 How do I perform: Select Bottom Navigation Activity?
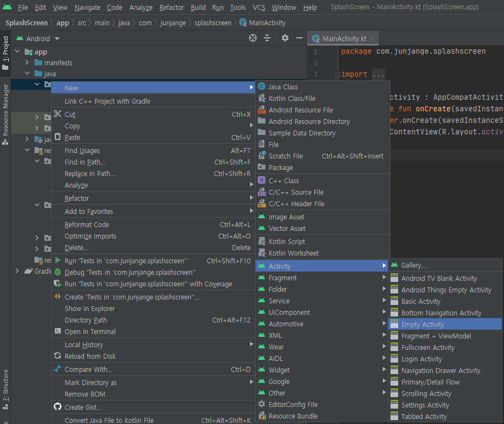coord(445,313)
